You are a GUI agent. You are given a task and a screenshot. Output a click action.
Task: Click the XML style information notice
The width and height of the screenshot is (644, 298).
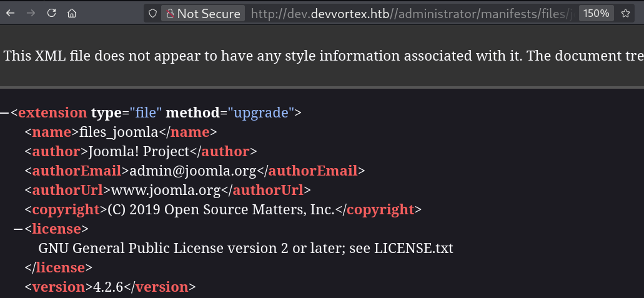[324, 56]
